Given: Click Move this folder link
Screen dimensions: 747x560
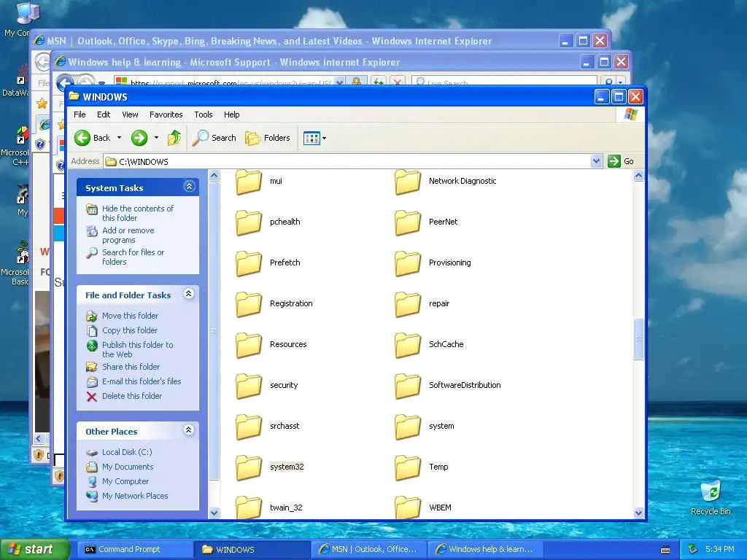Looking at the screenshot, I should tap(130, 316).
